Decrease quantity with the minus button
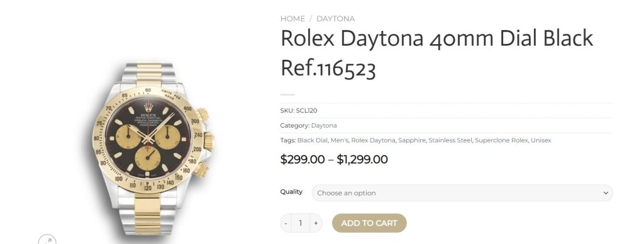Viewport: 644px width, 244px height. [286, 223]
